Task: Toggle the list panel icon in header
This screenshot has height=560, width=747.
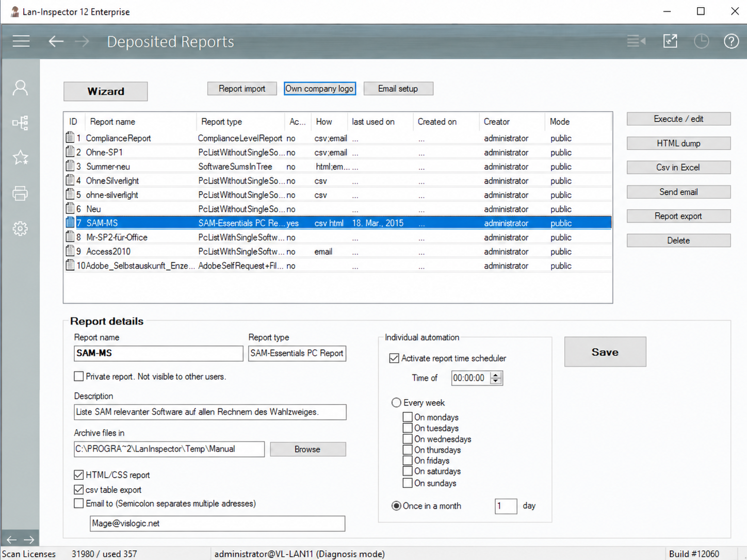Action: tap(636, 41)
